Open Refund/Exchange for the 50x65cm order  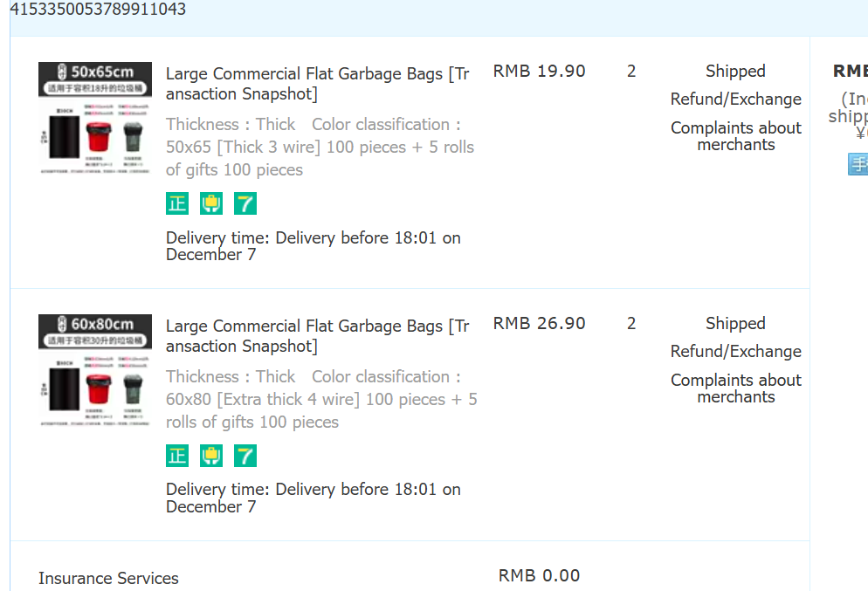(735, 99)
